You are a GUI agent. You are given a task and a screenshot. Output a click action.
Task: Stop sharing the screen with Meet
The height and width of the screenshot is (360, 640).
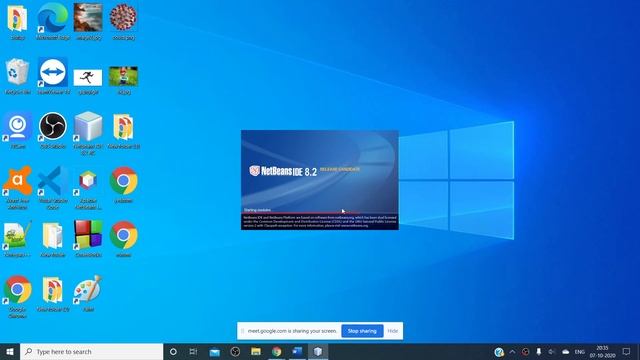pyautogui.click(x=362, y=331)
